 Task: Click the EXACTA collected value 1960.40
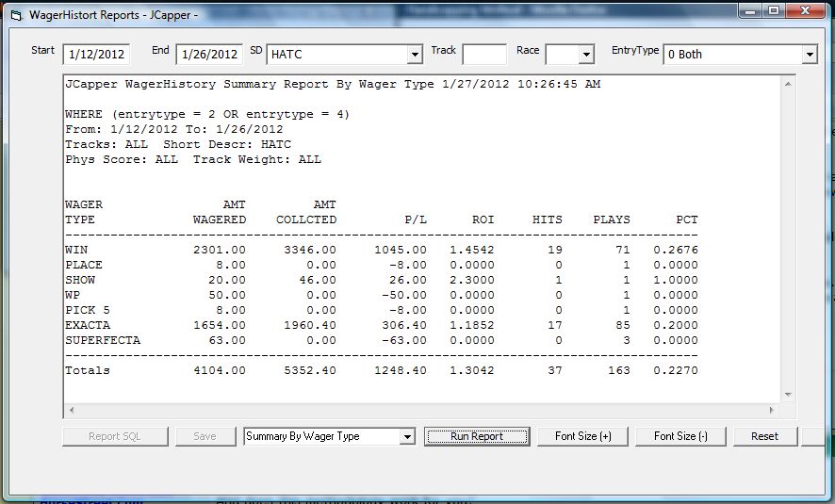[310, 325]
